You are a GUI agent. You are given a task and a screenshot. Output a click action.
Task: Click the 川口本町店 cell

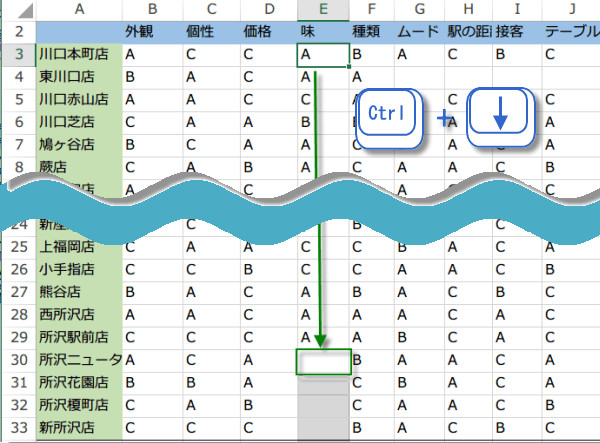(x=79, y=54)
